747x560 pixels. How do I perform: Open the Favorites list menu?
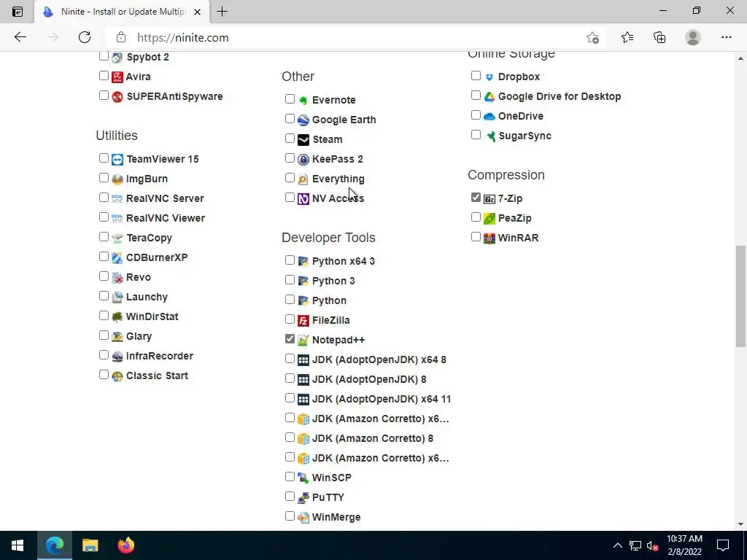[x=627, y=38]
